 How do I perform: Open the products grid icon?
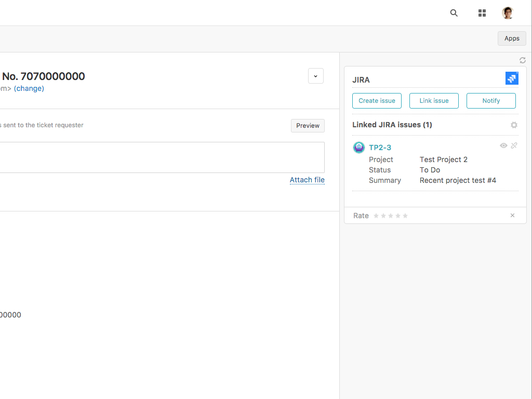click(x=482, y=13)
